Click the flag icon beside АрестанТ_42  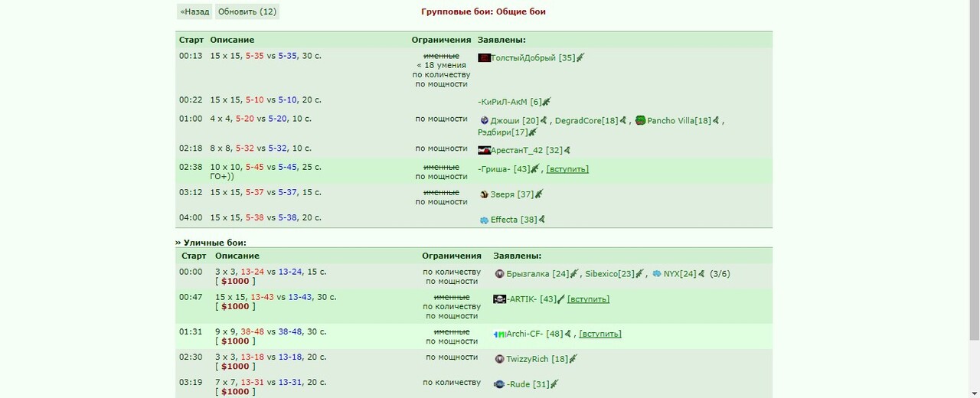coord(484,150)
